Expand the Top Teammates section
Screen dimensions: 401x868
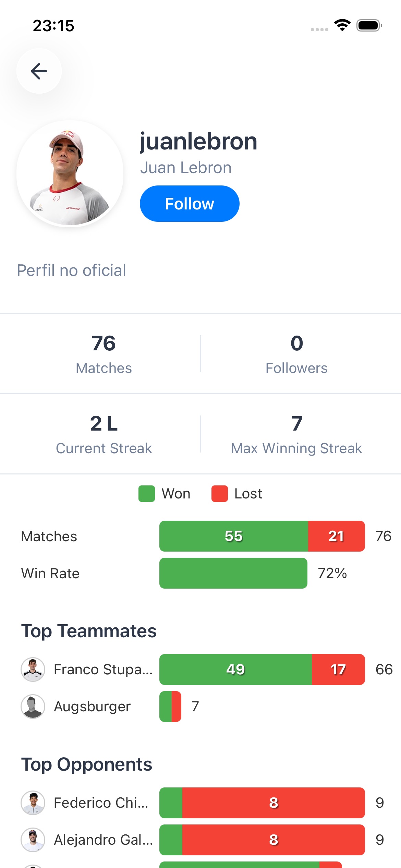click(x=89, y=630)
